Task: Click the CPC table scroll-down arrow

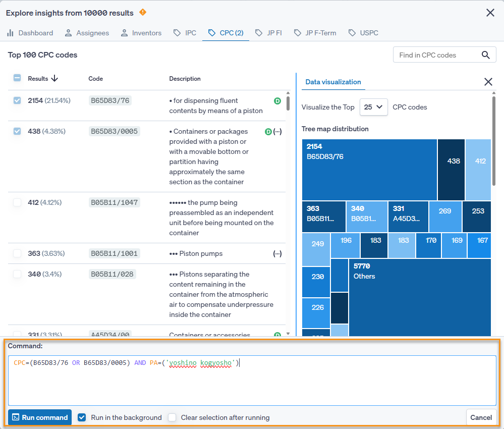Action: (x=288, y=334)
